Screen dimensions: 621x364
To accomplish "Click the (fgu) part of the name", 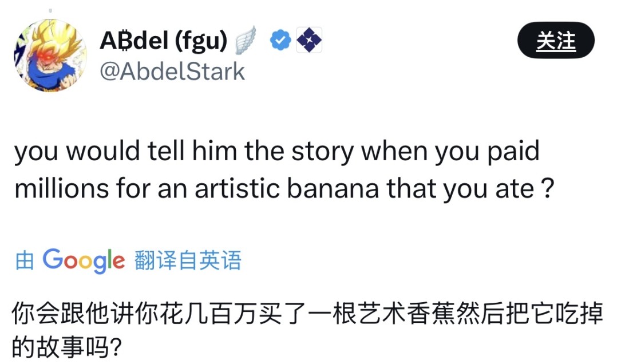I will coord(200,41).
